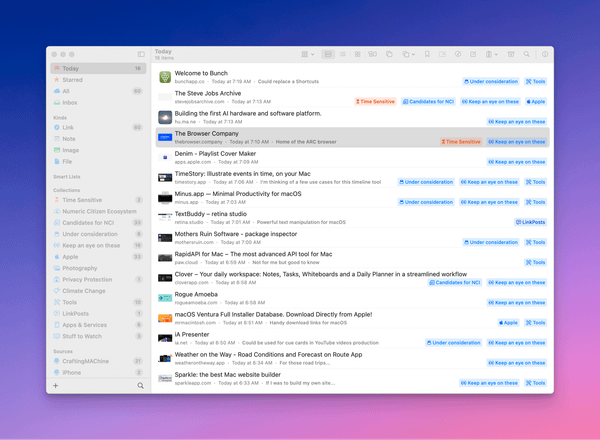Open the Time Sensitive collection
This screenshot has width=600, height=440.
click(x=98, y=200)
